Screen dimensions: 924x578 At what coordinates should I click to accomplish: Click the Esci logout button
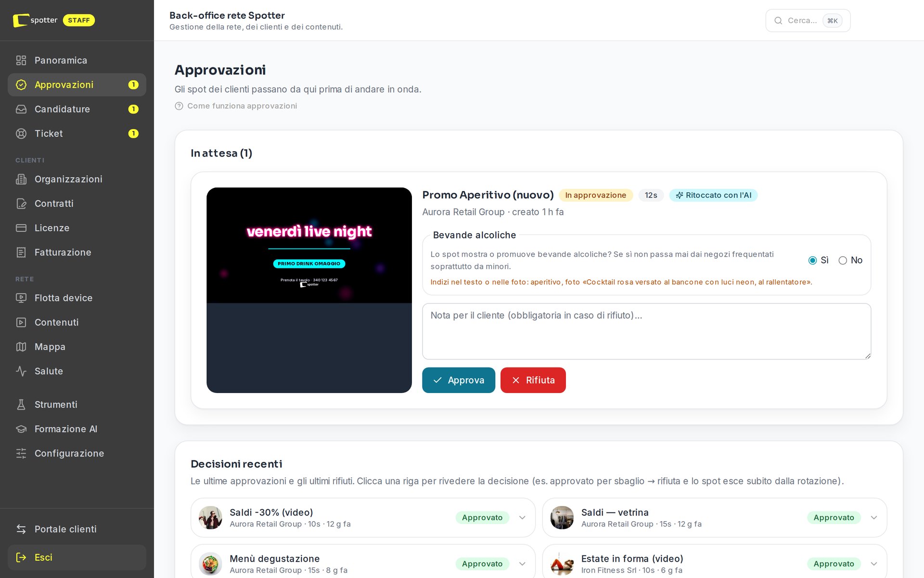click(x=77, y=557)
